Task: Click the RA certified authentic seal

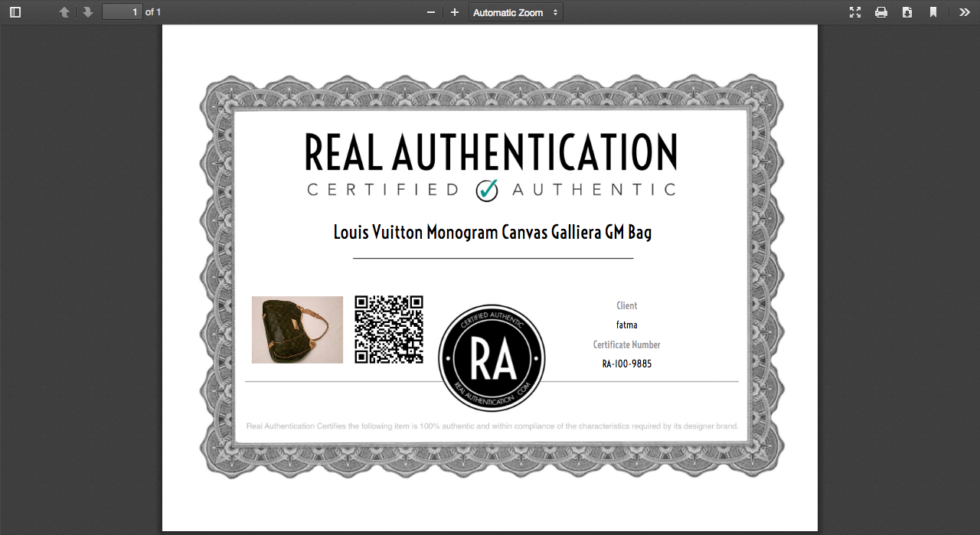Action: pyautogui.click(x=492, y=358)
